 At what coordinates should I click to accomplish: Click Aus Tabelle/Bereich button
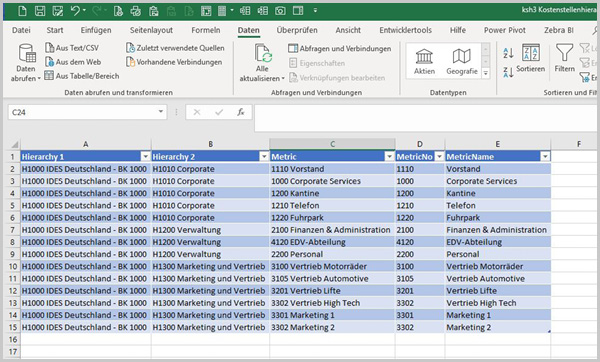[82, 76]
